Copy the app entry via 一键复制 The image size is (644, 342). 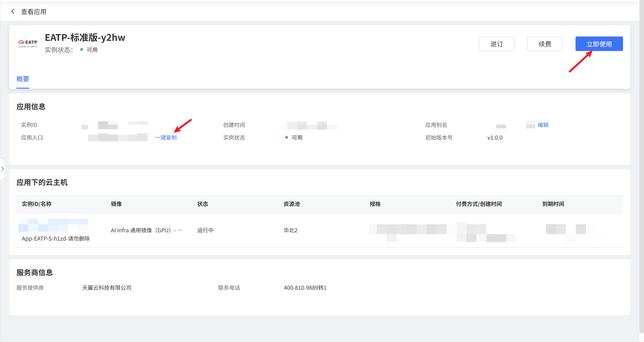[x=166, y=138]
